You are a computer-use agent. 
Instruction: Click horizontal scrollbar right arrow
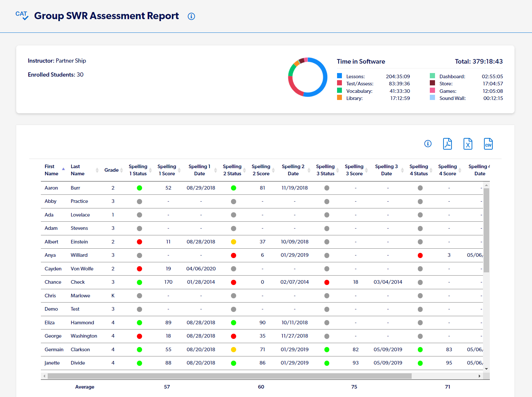coord(479,376)
